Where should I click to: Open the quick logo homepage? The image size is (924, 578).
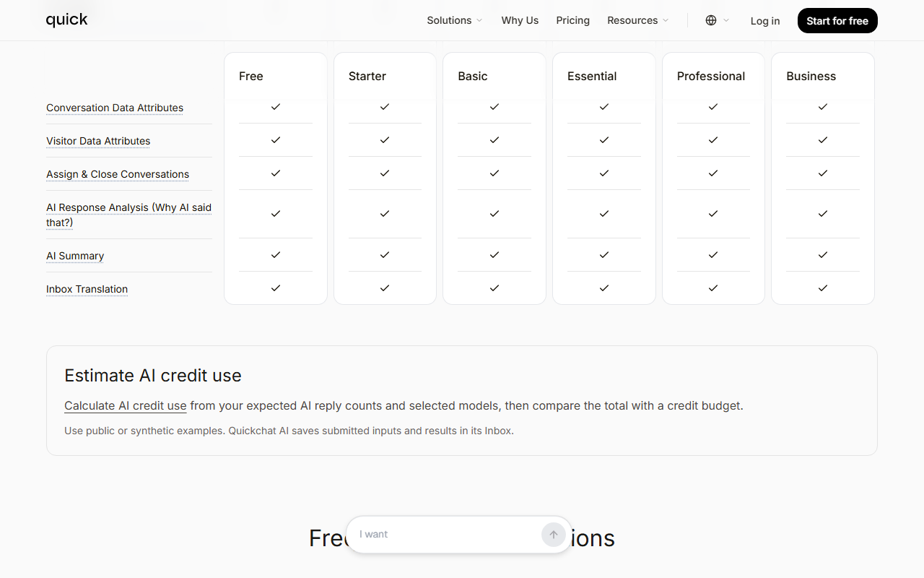pyautogui.click(x=66, y=20)
